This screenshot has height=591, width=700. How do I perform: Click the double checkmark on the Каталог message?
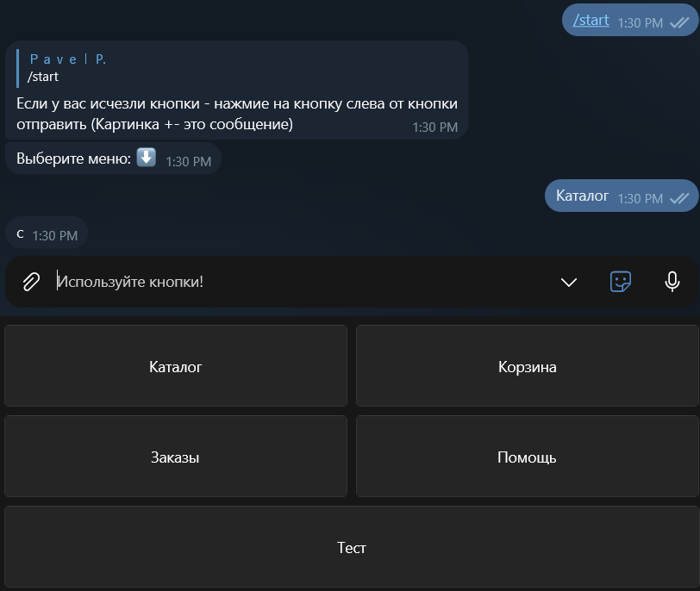coord(681,196)
